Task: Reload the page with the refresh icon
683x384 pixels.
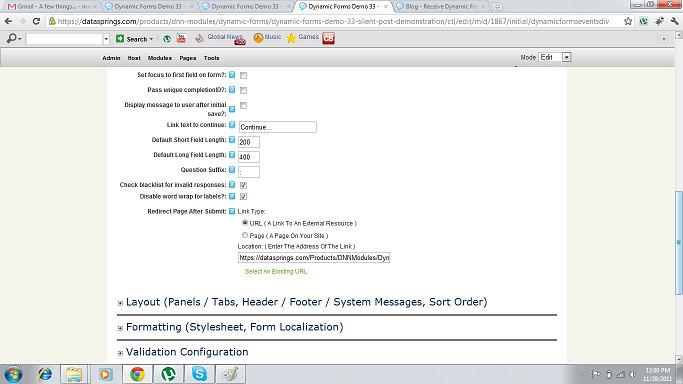Action: tap(37, 21)
